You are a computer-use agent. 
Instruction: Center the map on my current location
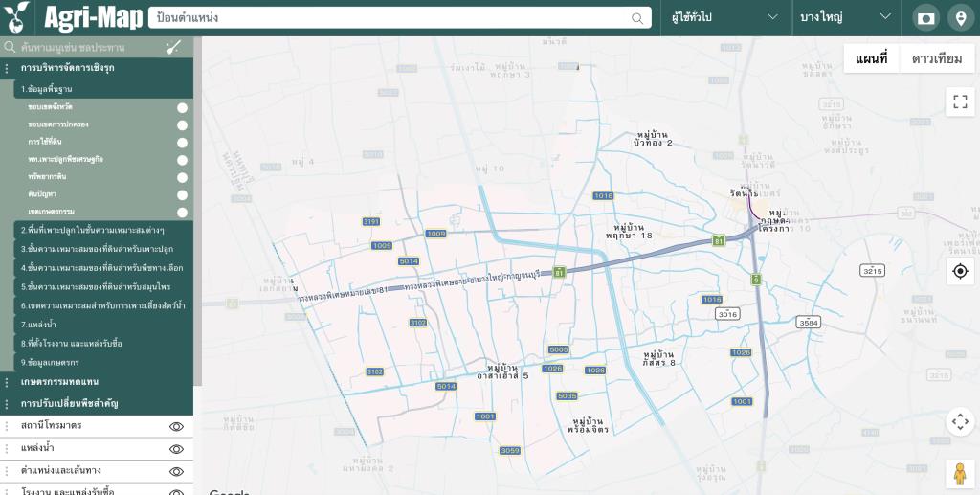click(x=960, y=271)
